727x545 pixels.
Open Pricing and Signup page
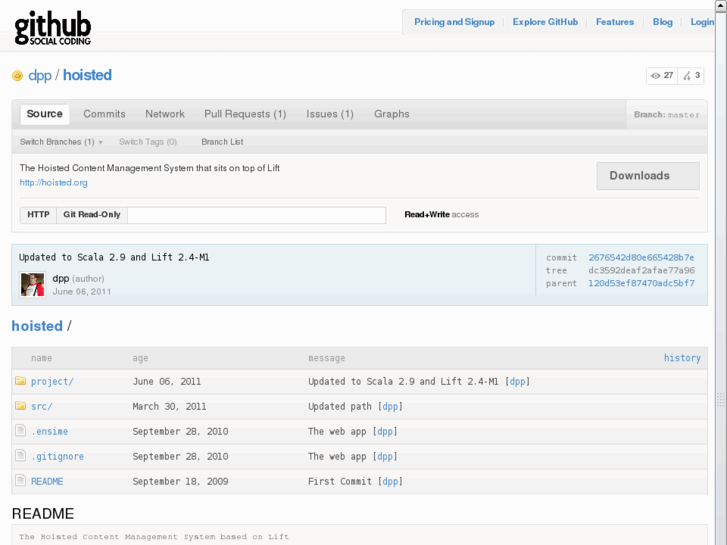454,22
